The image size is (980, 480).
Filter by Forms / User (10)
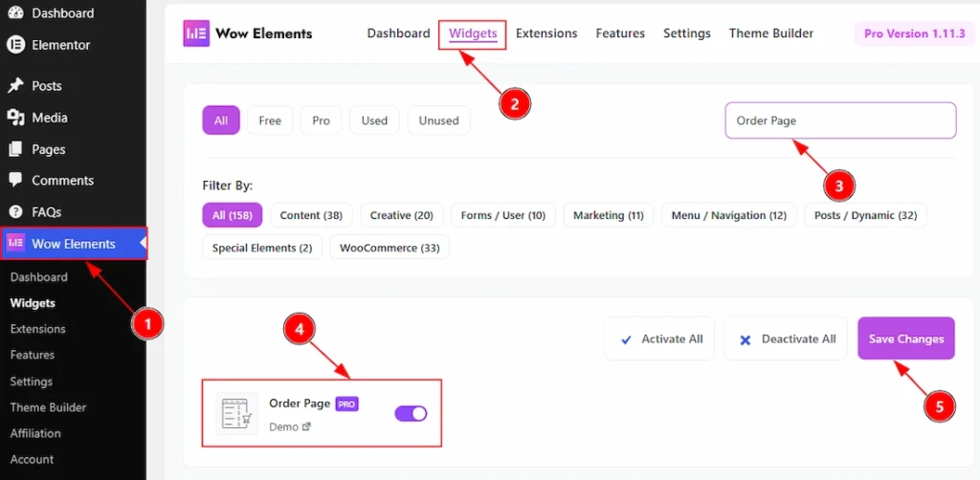503,215
